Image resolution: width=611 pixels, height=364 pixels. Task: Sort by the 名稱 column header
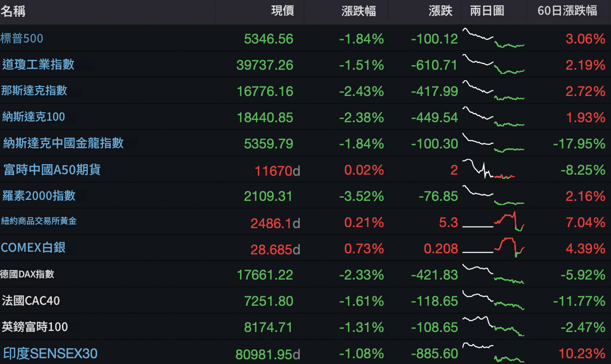point(13,11)
